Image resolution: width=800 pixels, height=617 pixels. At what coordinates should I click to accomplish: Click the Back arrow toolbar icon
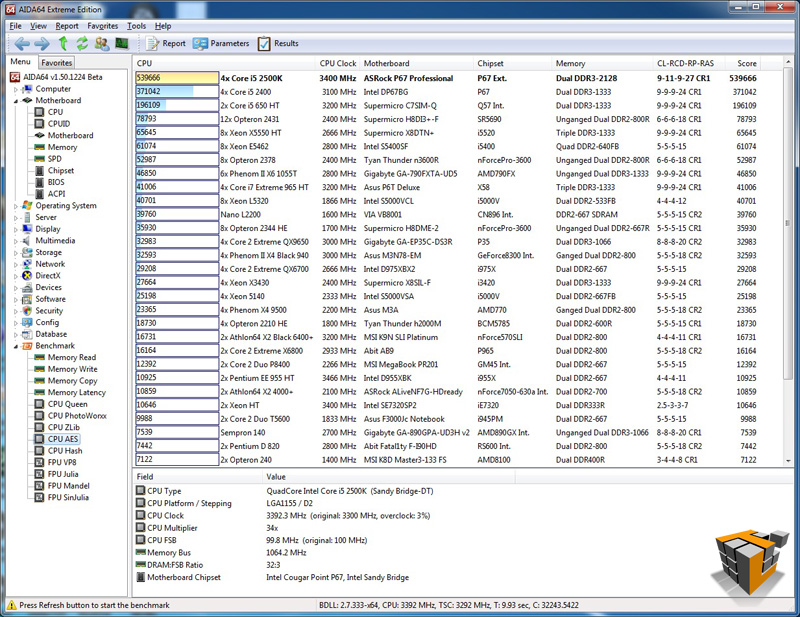(22, 44)
